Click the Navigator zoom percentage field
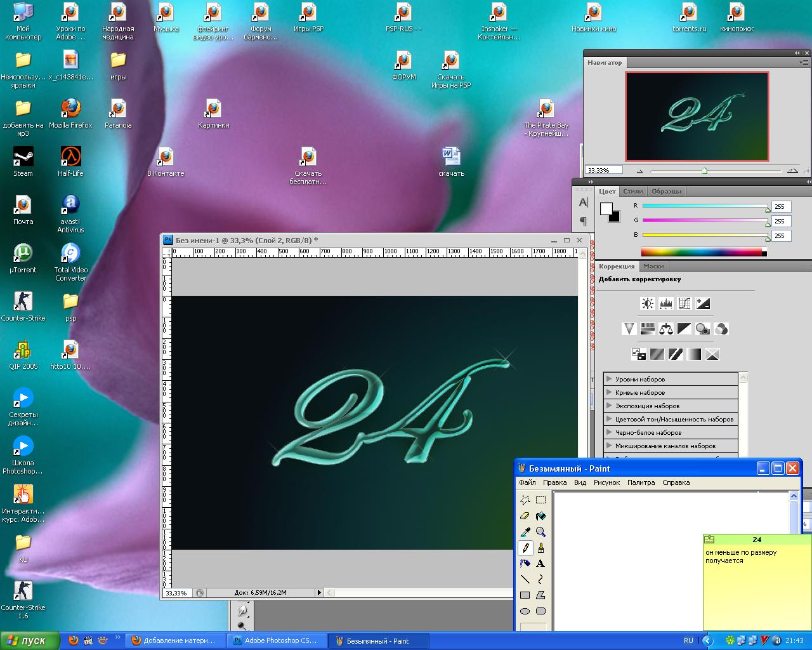 (603, 170)
